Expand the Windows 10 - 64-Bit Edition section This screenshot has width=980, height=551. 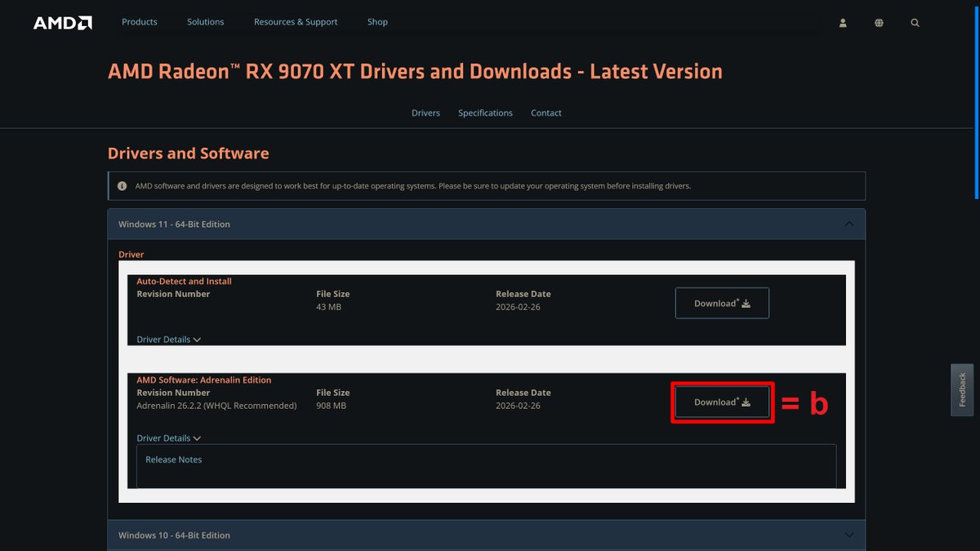click(x=486, y=535)
